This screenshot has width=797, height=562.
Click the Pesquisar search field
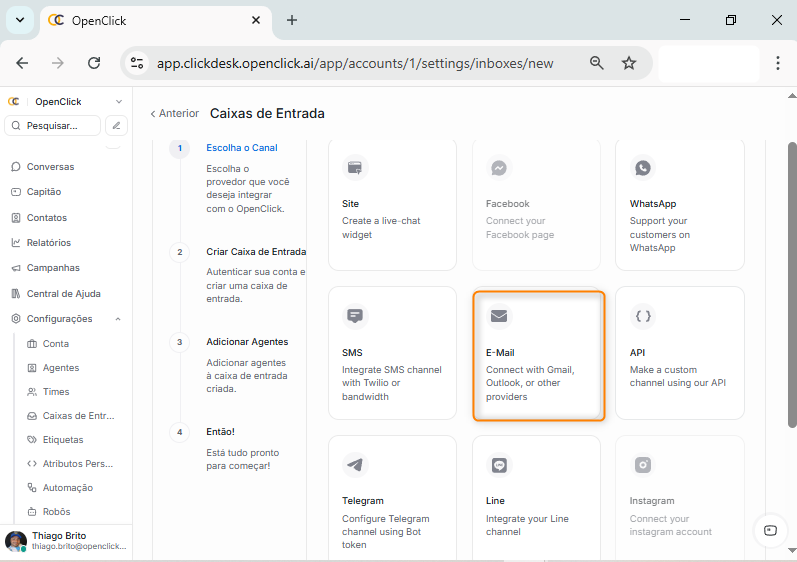(x=54, y=126)
